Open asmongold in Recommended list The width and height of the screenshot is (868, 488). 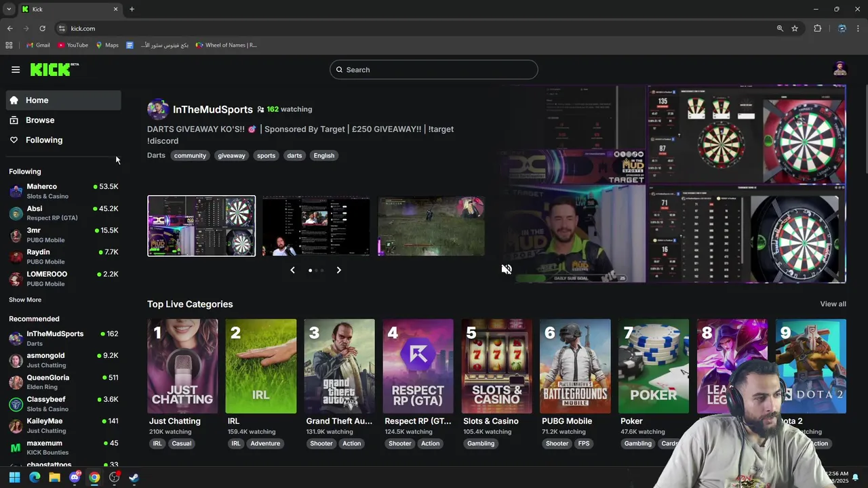pyautogui.click(x=64, y=360)
